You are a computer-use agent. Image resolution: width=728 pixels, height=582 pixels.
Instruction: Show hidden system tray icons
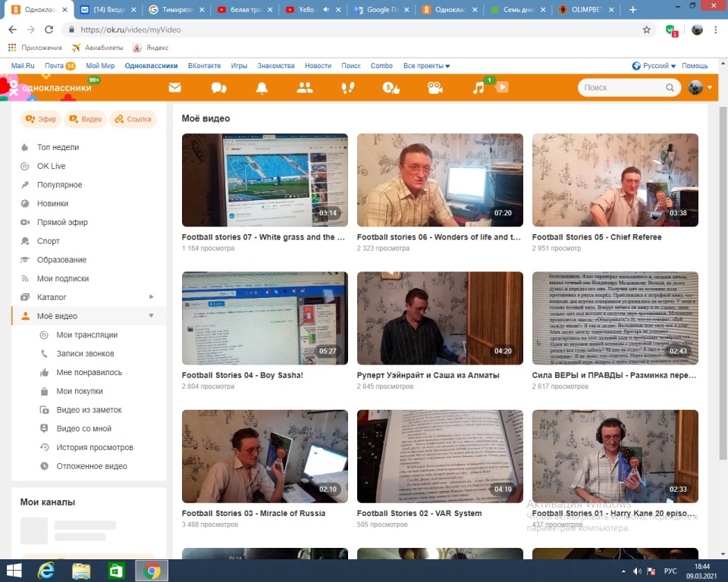(623, 571)
